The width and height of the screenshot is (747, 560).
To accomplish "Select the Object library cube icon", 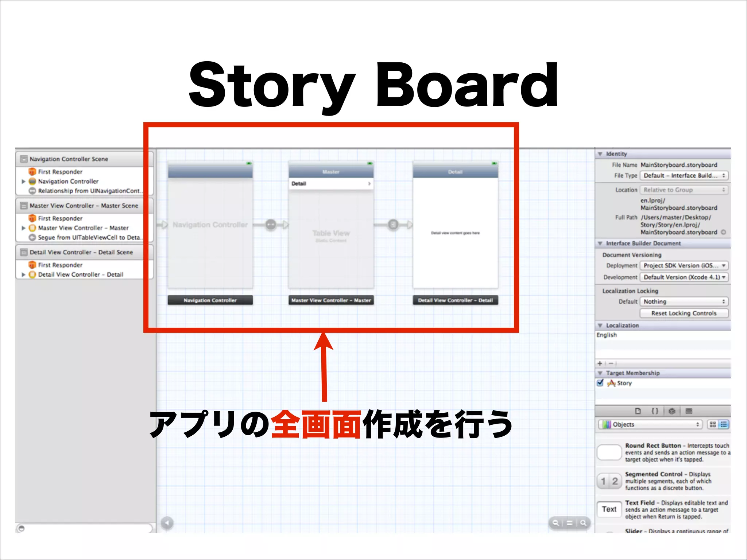I will pyautogui.click(x=672, y=411).
